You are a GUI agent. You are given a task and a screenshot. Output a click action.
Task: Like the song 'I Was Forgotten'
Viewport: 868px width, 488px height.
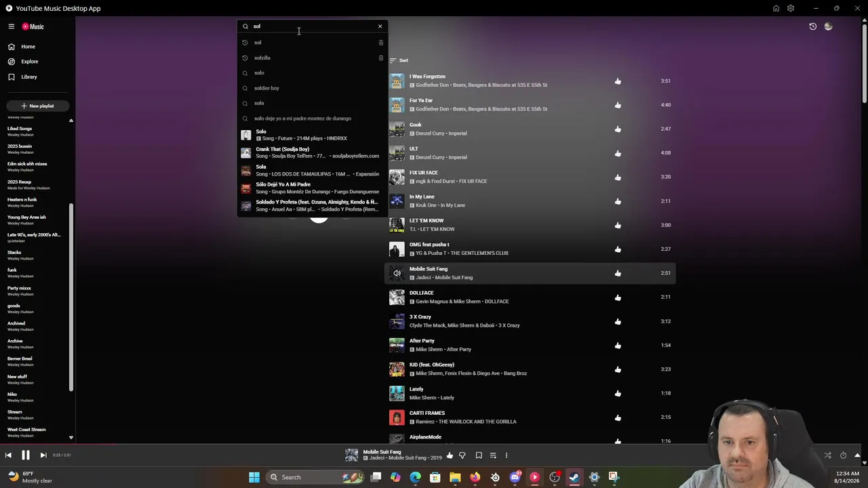click(x=618, y=81)
